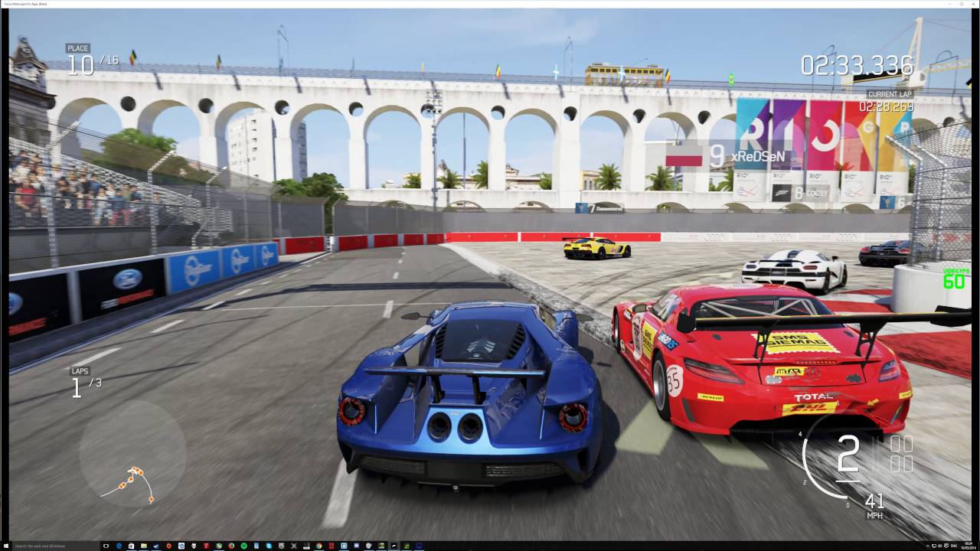Open the Action Center notifications icon

[946, 546]
